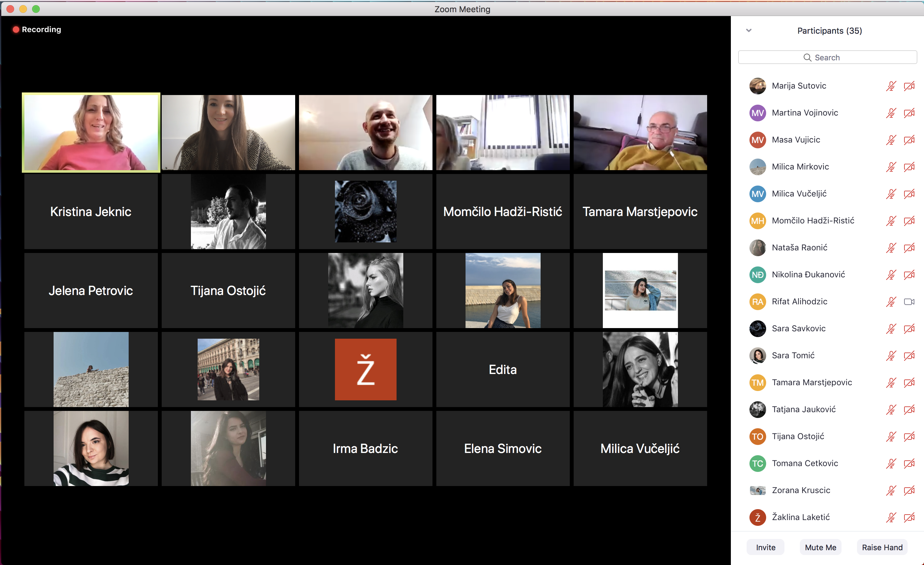Click Masa Vujicic's camera-off icon
The image size is (924, 565).
(x=909, y=140)
